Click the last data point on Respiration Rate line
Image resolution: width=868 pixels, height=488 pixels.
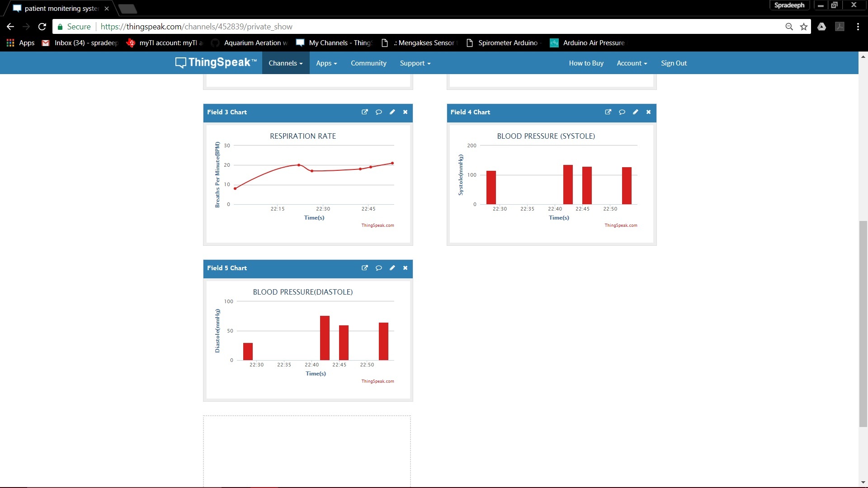tap(392, 163)
